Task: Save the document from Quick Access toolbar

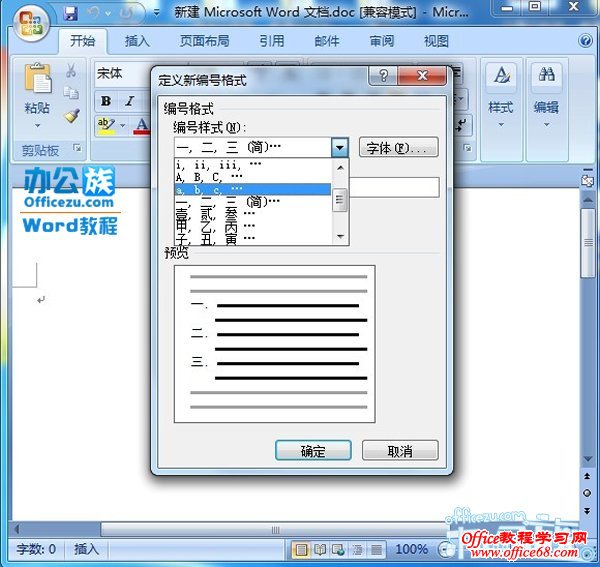Action: tap(70, 13)
